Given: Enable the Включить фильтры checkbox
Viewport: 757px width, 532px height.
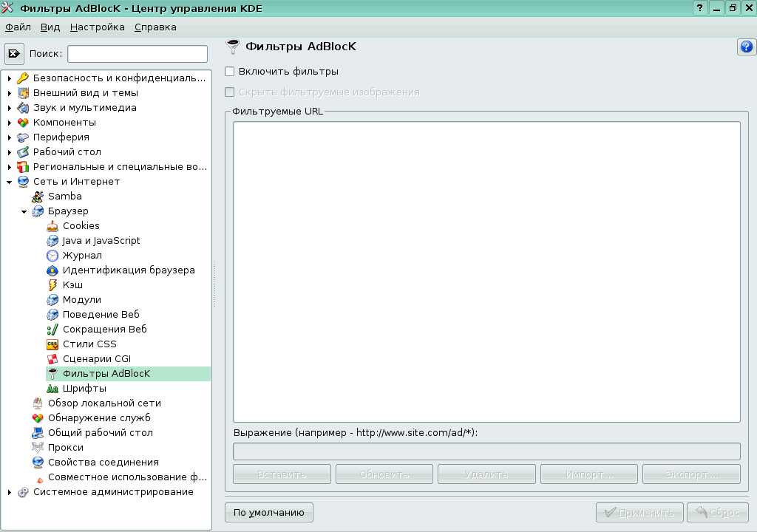Looking at the screenshot, I should click(231, 72).
